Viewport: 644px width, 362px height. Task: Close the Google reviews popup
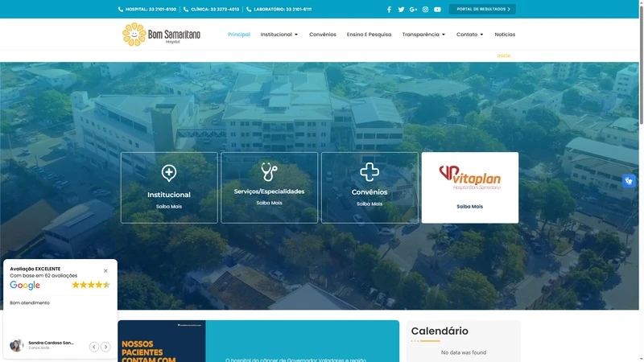(x=105, y=271)
